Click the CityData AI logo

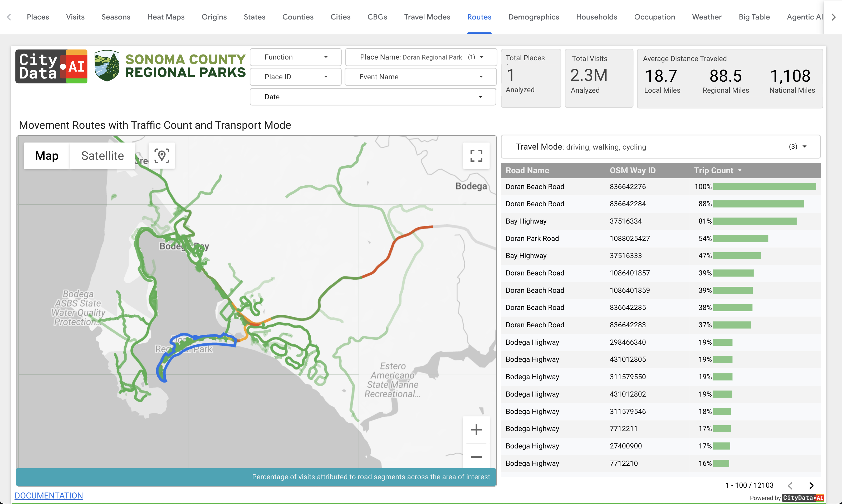51,67
